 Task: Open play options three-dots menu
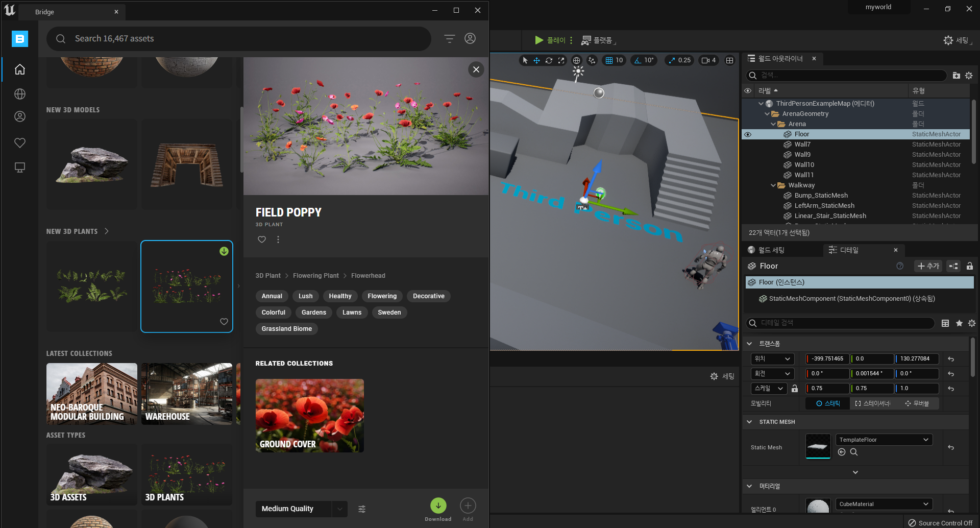coord(571,40)
